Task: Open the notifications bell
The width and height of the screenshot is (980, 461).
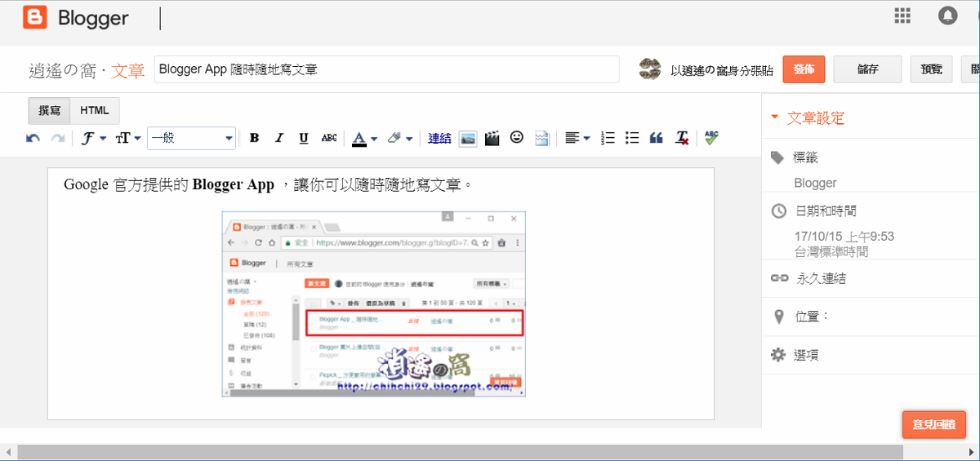Action: (x=947, y=16)
